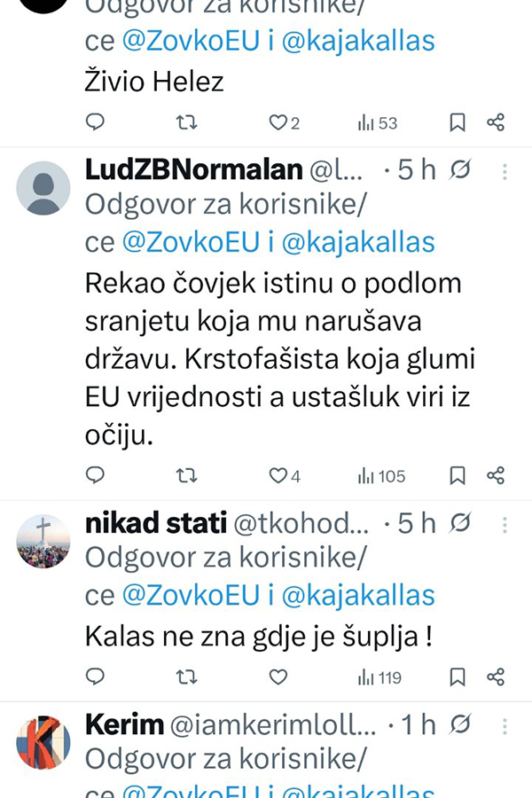532x798 pixels.
Task: Like LudZBNormalan's tweet
Action: pyautogui.click(x=278, y=476)
